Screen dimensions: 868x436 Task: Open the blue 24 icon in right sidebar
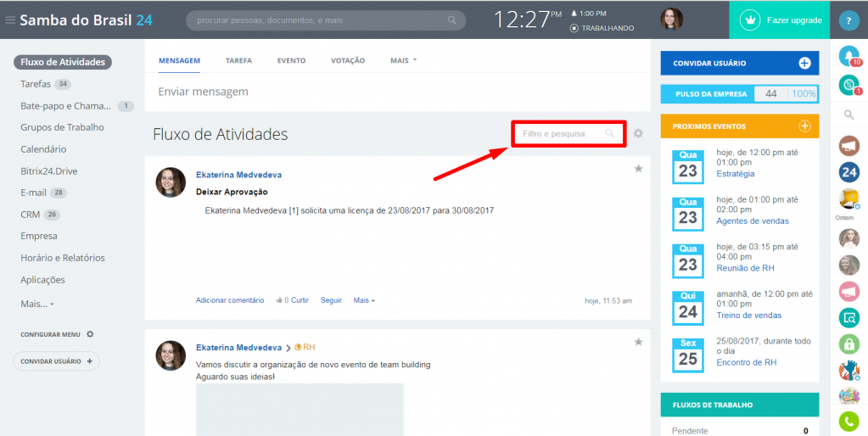[x=848, y=172]
